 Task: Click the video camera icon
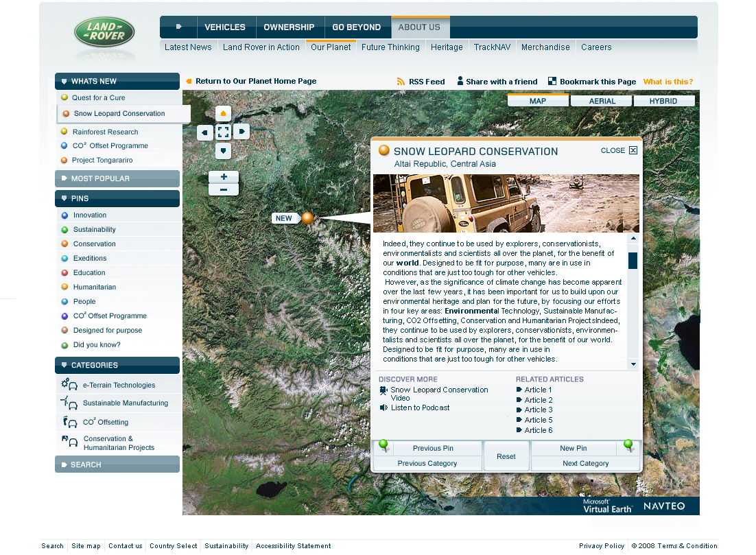383,390
